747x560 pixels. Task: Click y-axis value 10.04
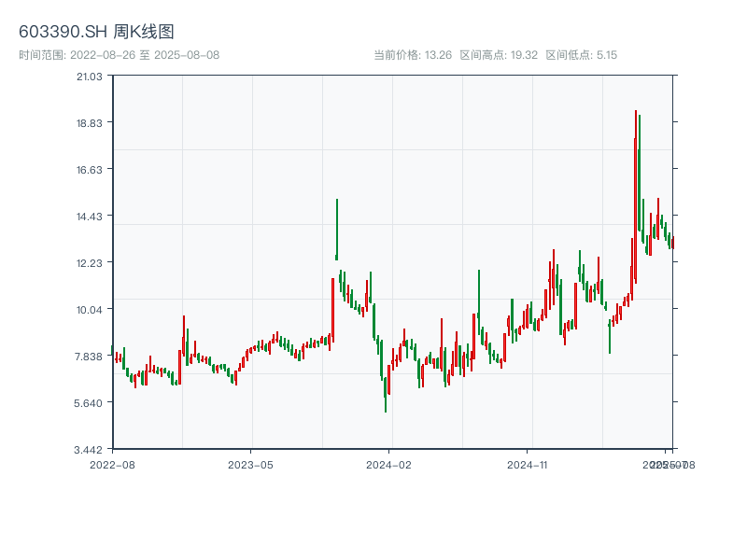(x=90, y=310)
